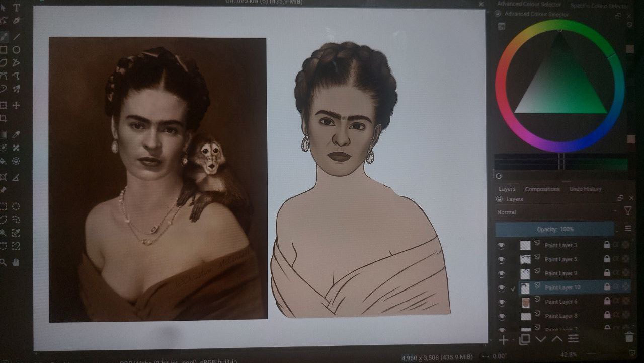
Task: Select the Text tool
Action: coord(17,7)
